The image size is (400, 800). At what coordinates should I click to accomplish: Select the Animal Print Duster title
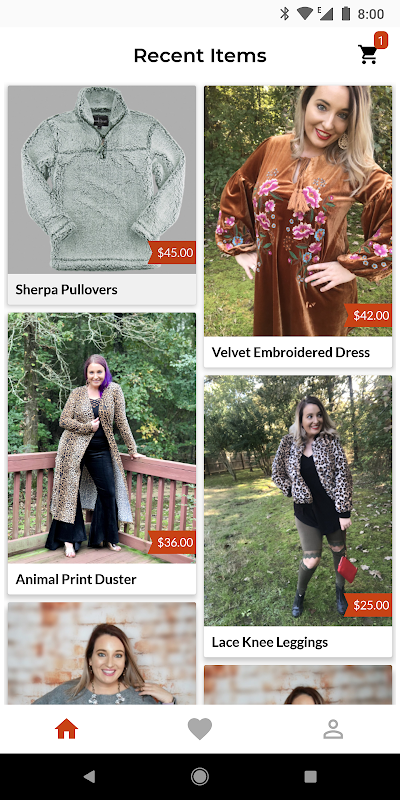pos(76,579)
